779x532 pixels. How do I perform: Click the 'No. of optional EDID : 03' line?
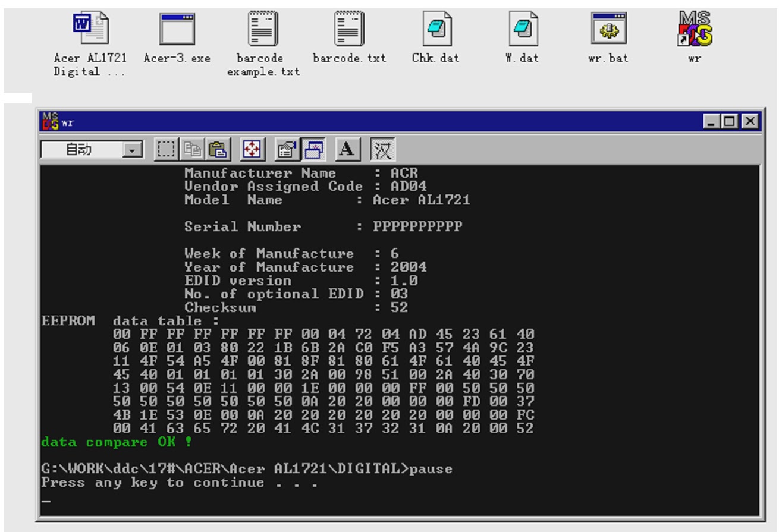coord(297,294)
